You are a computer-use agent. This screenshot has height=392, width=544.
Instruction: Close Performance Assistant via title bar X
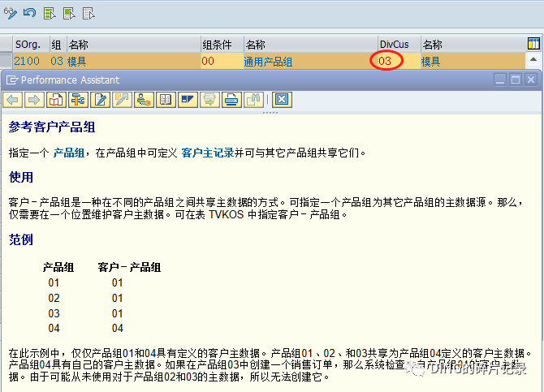pos(531,80)
